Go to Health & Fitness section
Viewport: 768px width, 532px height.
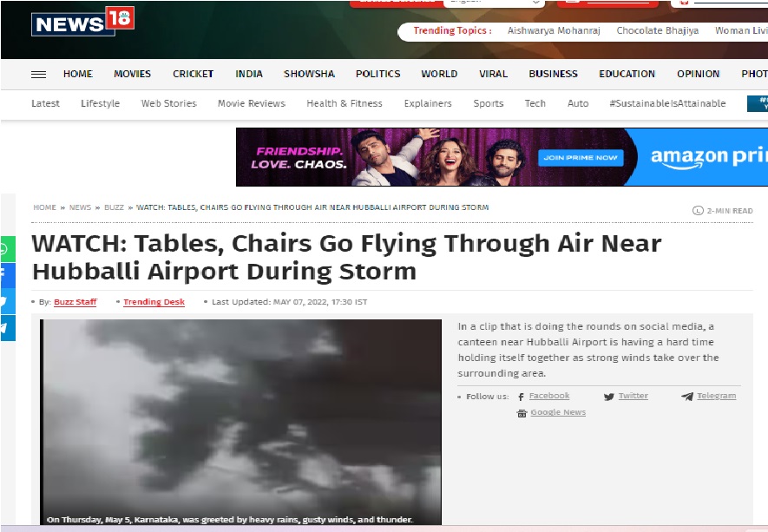pyautogui.click(x=345, y=103)
